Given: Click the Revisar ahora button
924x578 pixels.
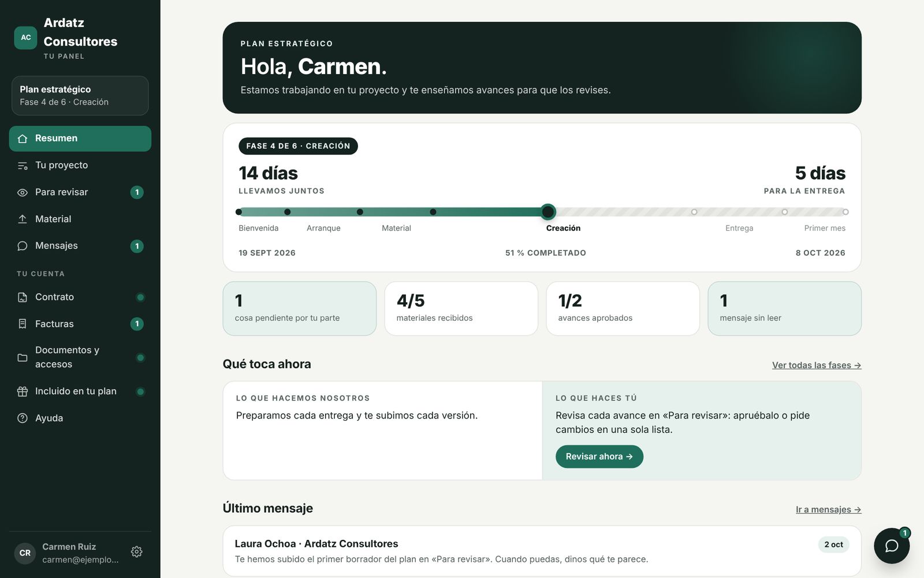Looking at the screenshot, I should (599, 457).
